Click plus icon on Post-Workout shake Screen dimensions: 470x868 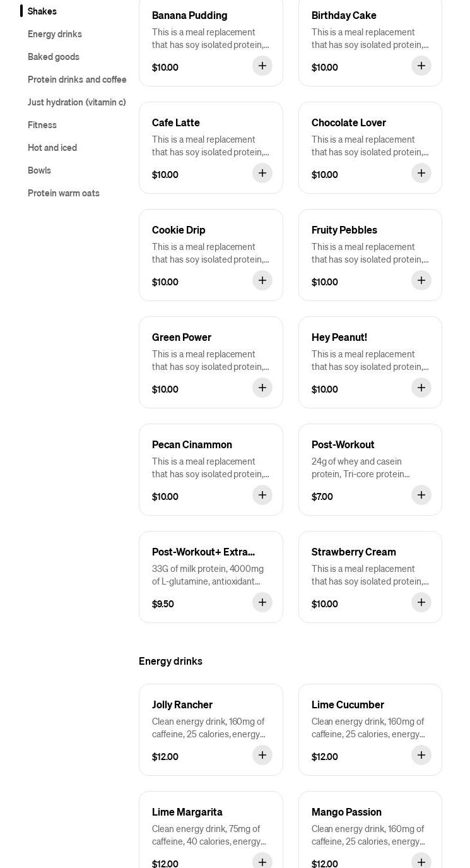tap(421, 495)
